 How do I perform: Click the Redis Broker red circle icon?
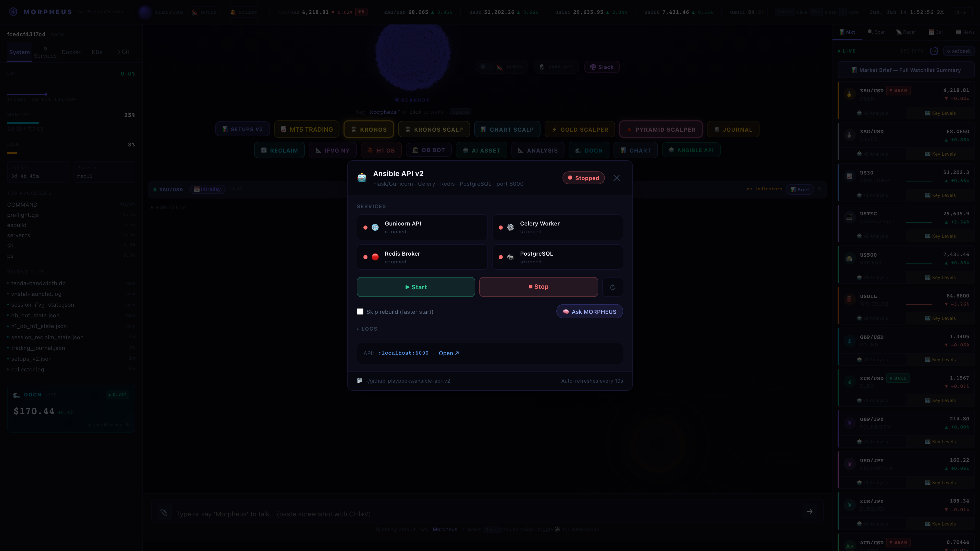(375, 257)
